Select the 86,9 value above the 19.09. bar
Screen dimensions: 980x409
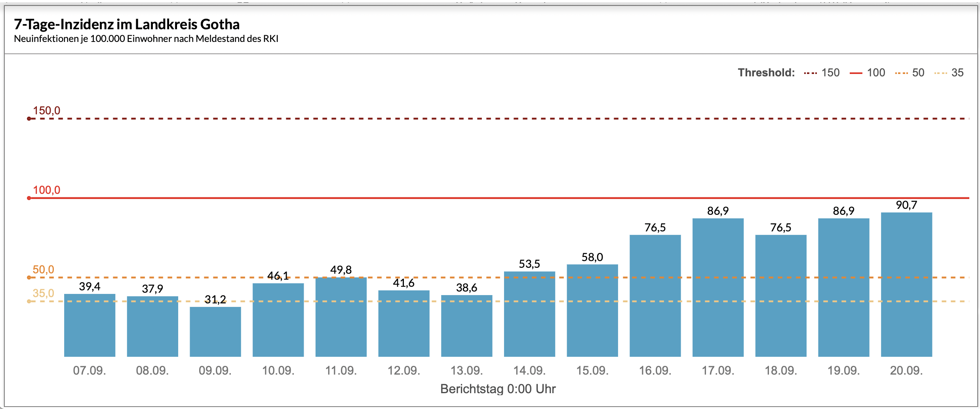click(844, 211)
